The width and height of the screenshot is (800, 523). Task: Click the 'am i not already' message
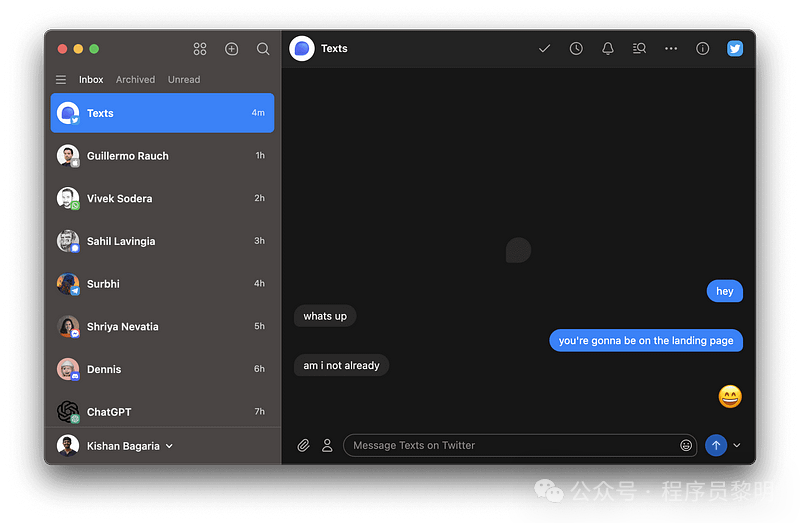coord(341,366)
